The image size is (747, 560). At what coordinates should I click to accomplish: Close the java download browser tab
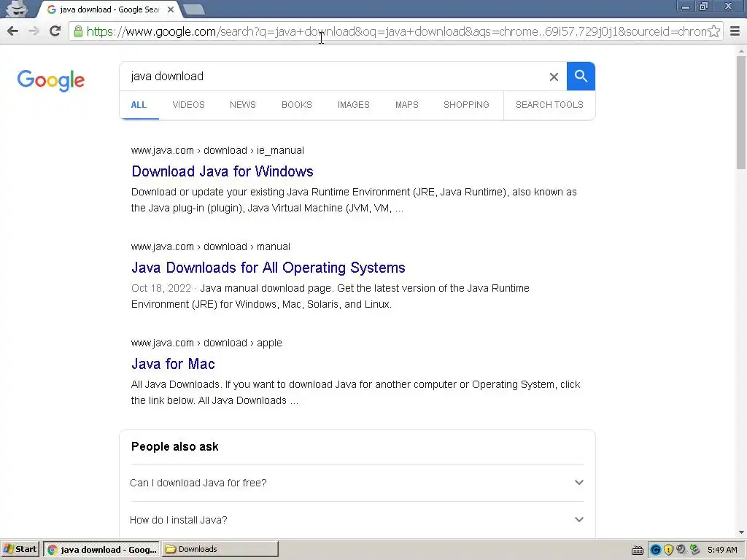[171, 9]
